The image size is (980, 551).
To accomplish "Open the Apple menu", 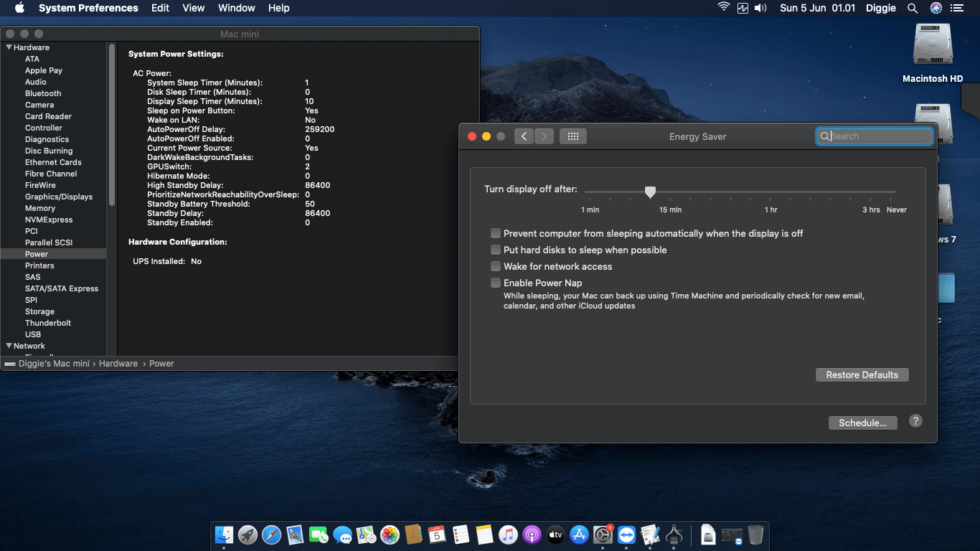I will point(19,8).
